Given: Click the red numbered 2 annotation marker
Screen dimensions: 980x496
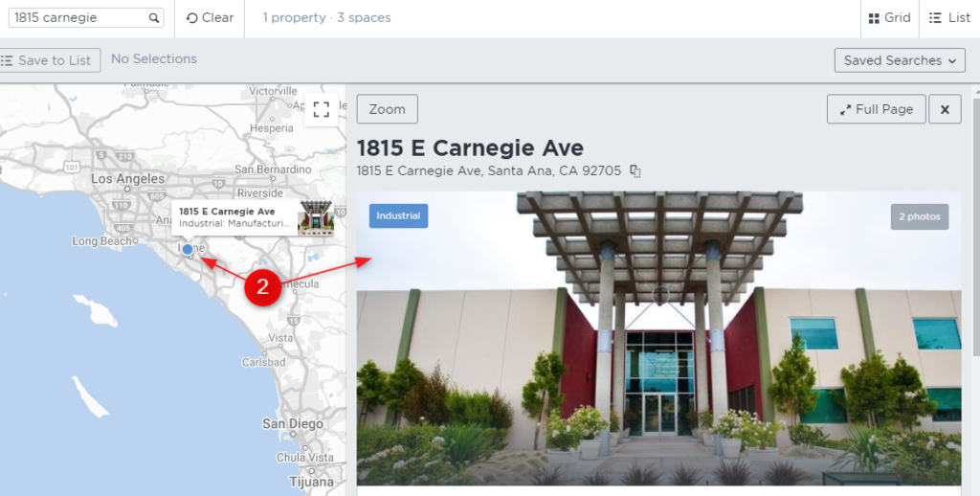Looking at the screenshot, I should point(262,287).
